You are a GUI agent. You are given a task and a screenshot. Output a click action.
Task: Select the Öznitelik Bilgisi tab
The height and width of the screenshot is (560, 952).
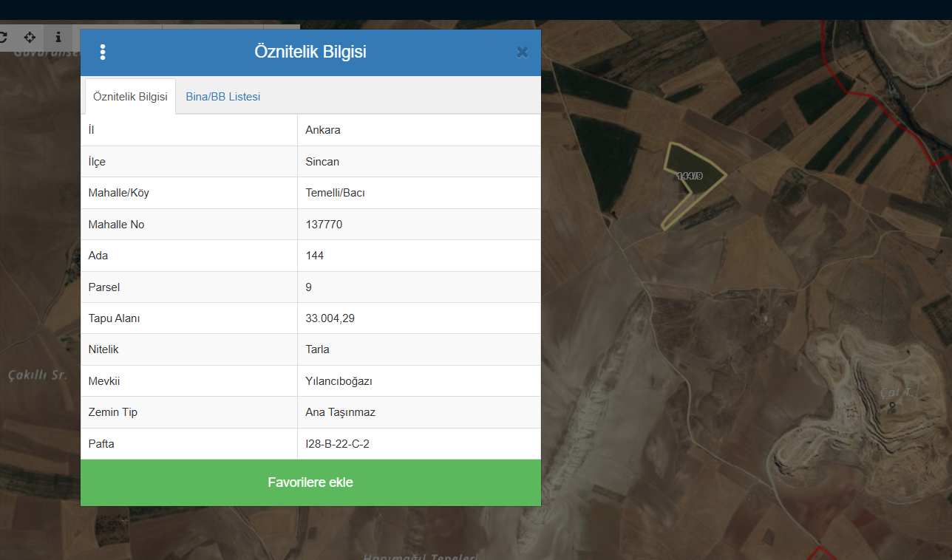coord(130,97)
